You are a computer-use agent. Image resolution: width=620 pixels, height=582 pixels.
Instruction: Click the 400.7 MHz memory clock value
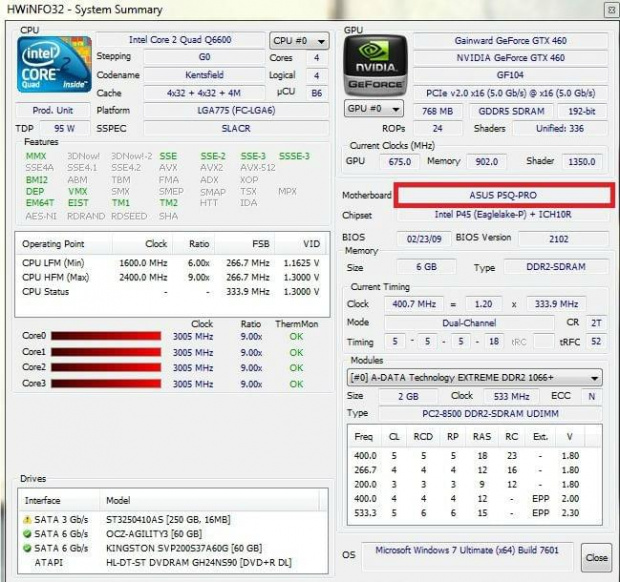(x=414, y=304)
